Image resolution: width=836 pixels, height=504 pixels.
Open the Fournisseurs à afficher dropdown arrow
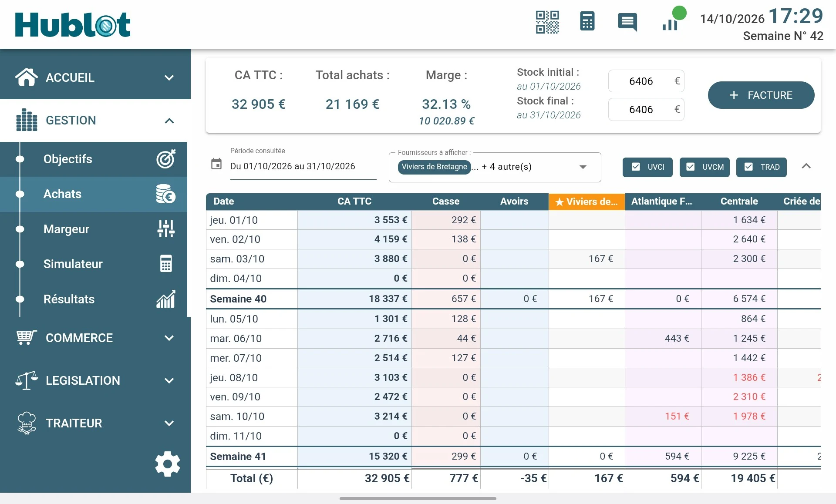pos(583,167)
